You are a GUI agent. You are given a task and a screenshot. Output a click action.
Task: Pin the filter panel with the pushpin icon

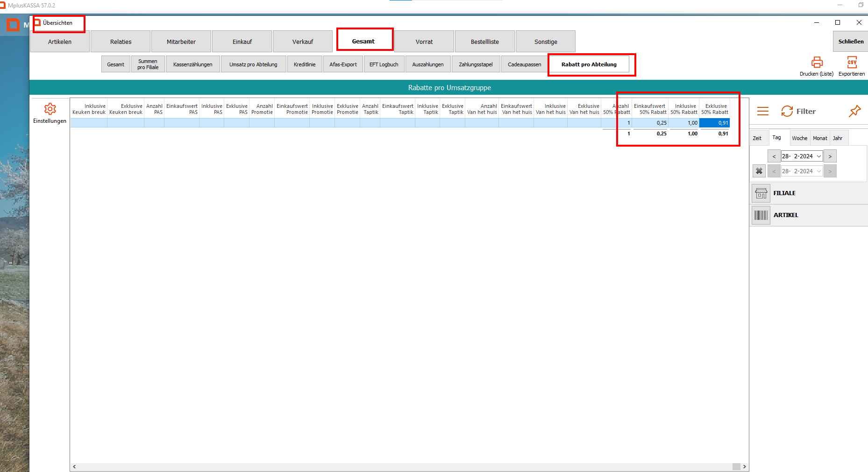[854, 111]
